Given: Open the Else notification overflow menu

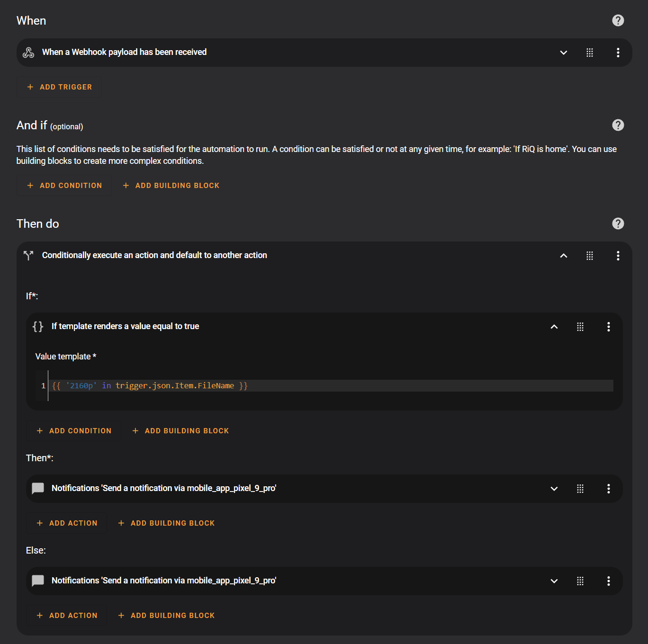Looking at the screenshot, I should pos(608,581).
